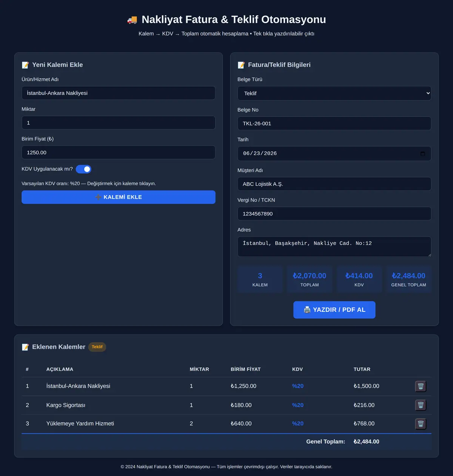Click the ₺640.00 unit price cell
This screenshot has width=453, height=476.
(x=241, y=424)
